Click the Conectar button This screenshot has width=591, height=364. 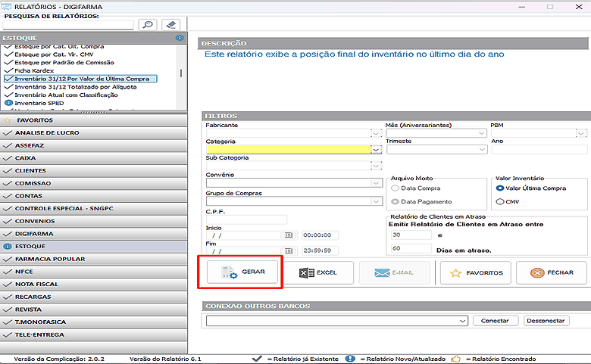(x=495, y=321)
